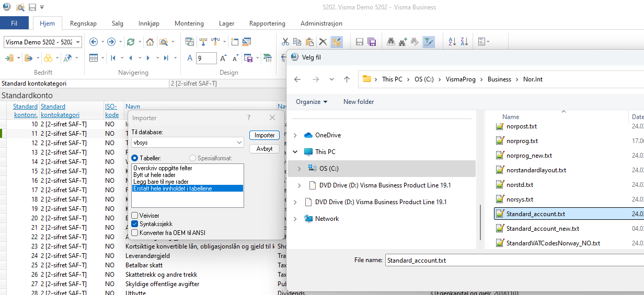Click the Copy icon in the ribbon
The height and width of the screenshot is (295, 644).
297,42
